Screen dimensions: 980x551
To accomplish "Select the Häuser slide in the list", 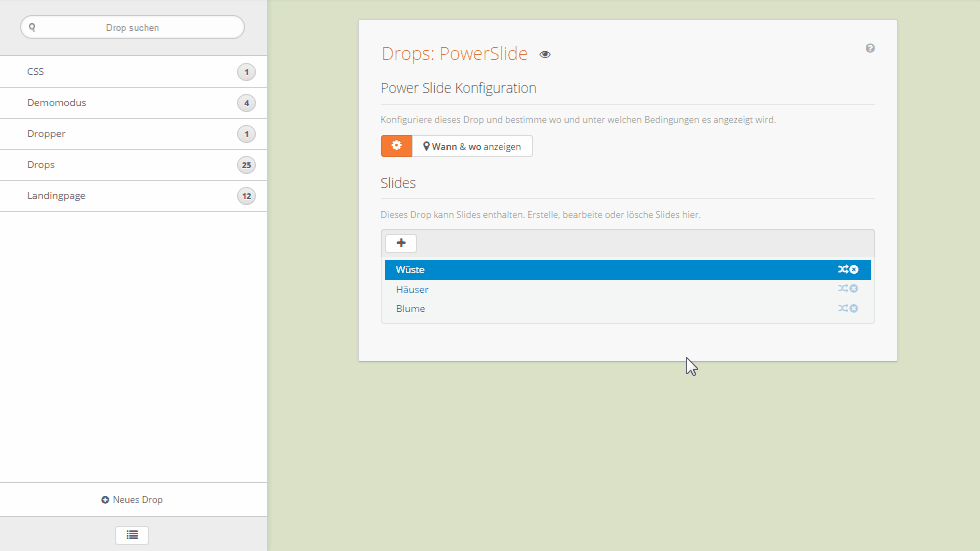I will coord(412,289).
